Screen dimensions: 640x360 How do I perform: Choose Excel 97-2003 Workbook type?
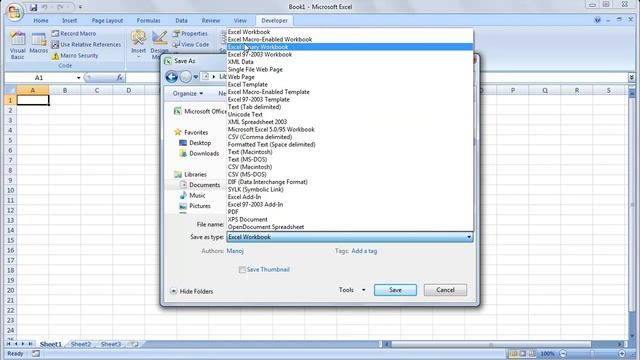point(350,54)
